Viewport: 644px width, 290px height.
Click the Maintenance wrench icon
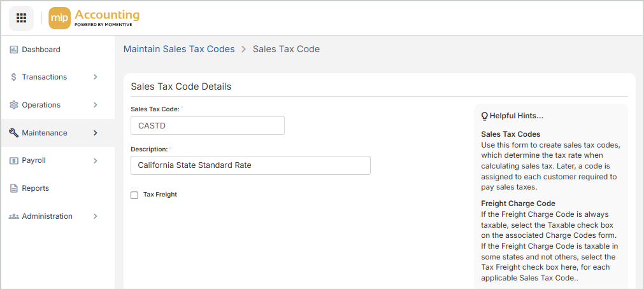(x=13, y=133)
